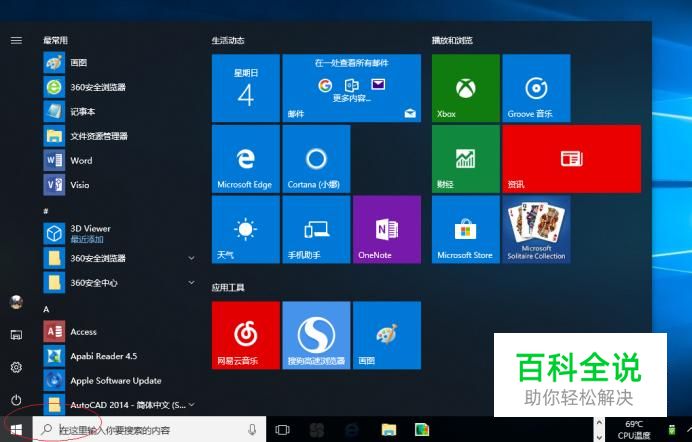Open Access from the A section
This screenshot has height=442, width=692.
click(x=119, y=332)
